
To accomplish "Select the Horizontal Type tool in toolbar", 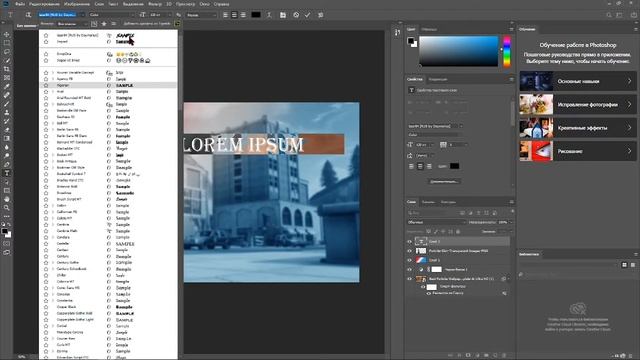I will tap(7, 173).
